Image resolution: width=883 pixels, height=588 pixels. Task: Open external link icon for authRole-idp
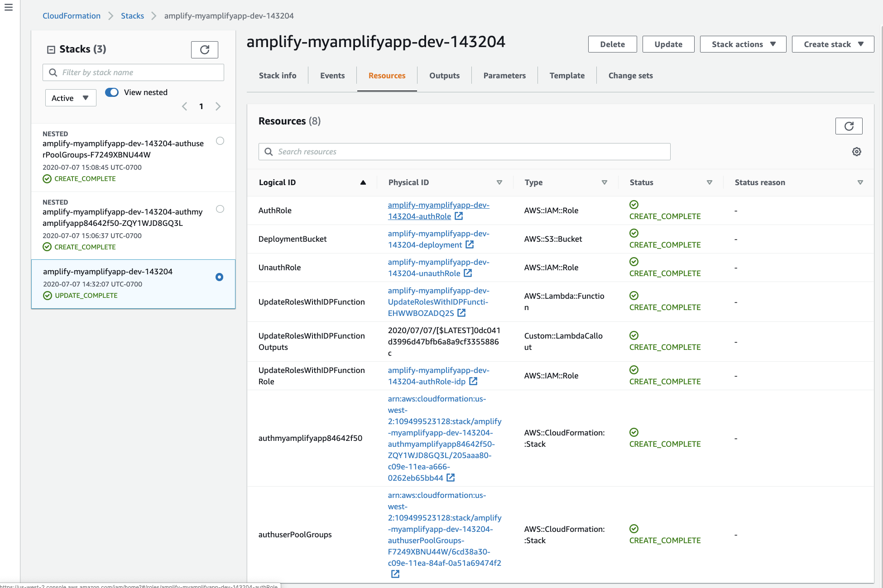473,382
